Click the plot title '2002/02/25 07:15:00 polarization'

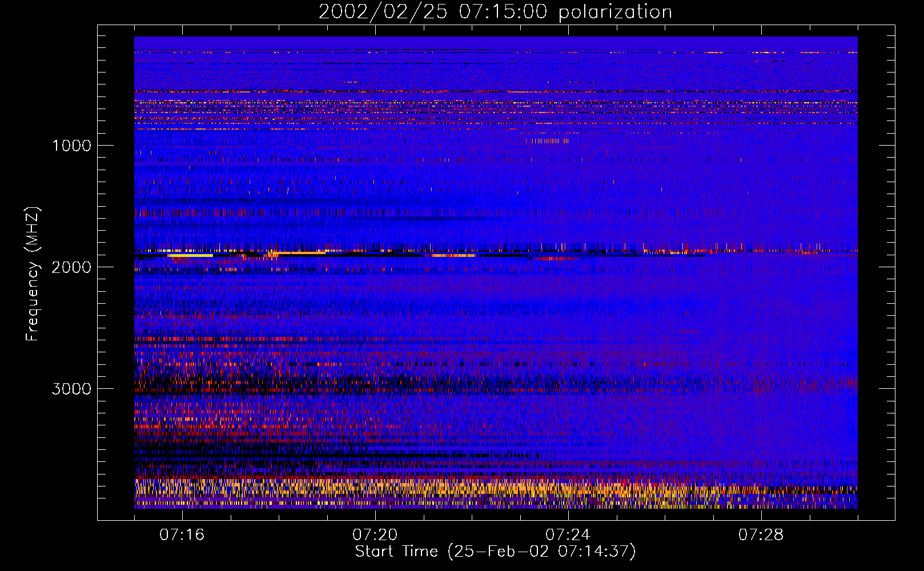[x=495, y=12]
